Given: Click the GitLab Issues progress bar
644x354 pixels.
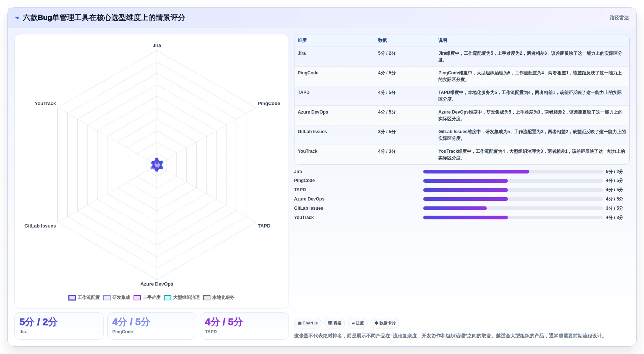Looking at the screenshot, I should point(513,208).
